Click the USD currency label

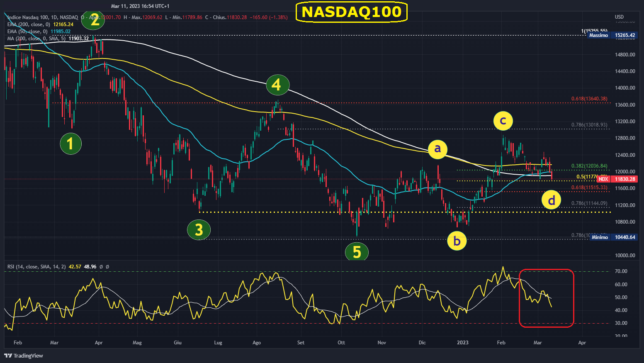point(619,17)
